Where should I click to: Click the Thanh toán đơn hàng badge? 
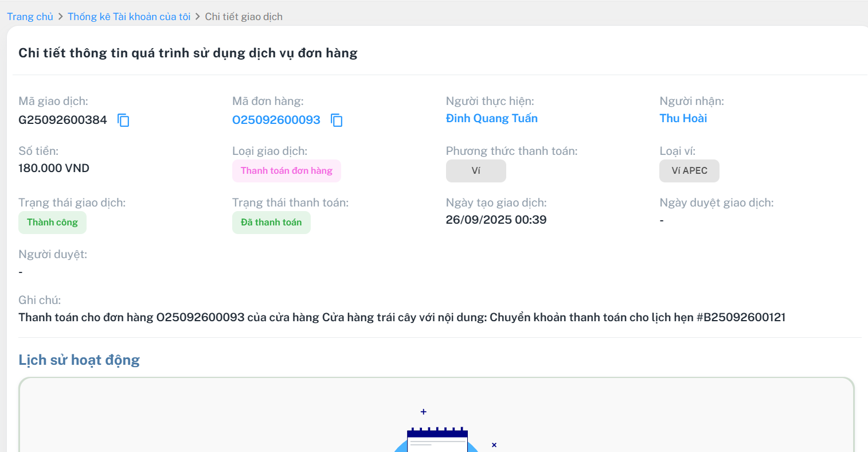point(286,171)
